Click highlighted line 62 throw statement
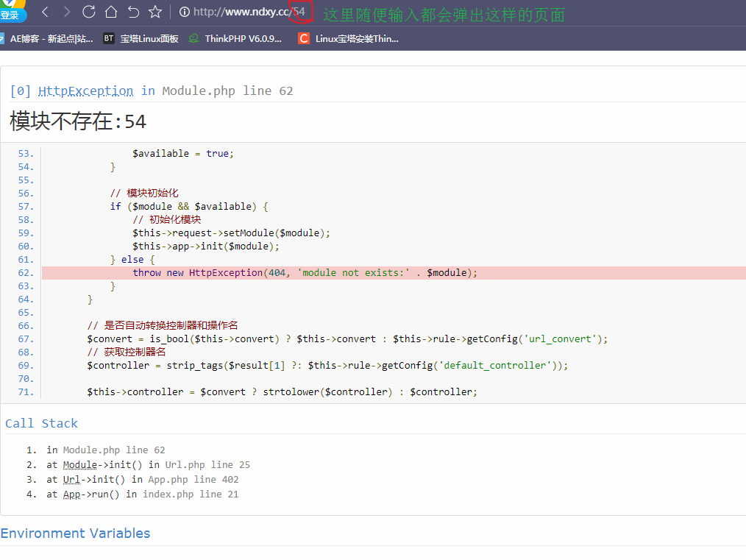 305,272
